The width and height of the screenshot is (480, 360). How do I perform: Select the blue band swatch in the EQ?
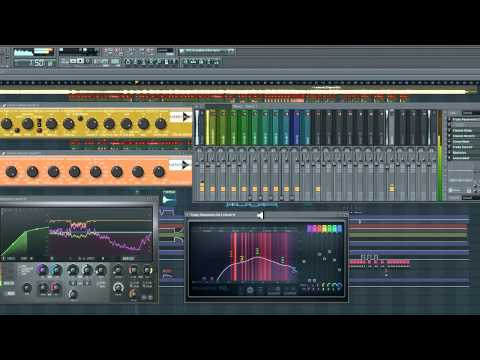coord(339,228)
